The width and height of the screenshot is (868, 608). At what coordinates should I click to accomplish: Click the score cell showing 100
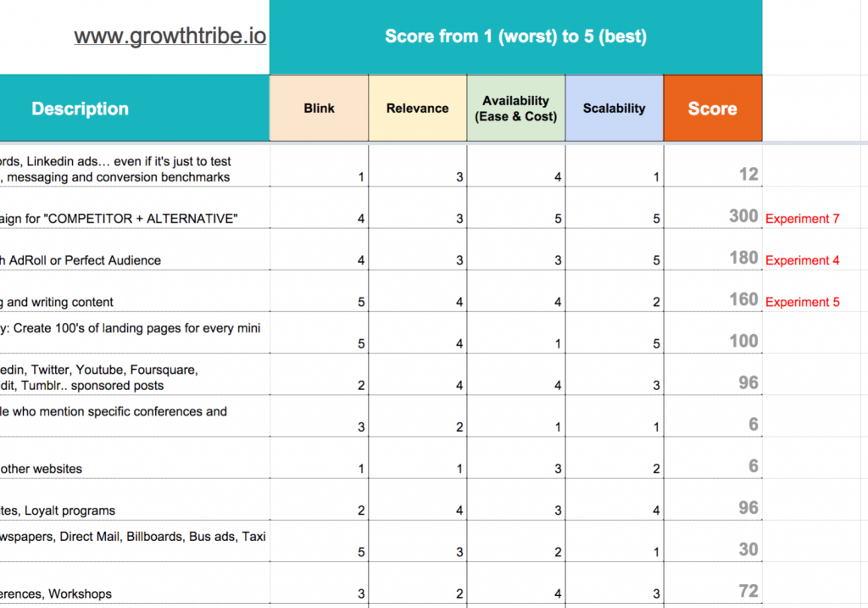(x=713, y=332)
